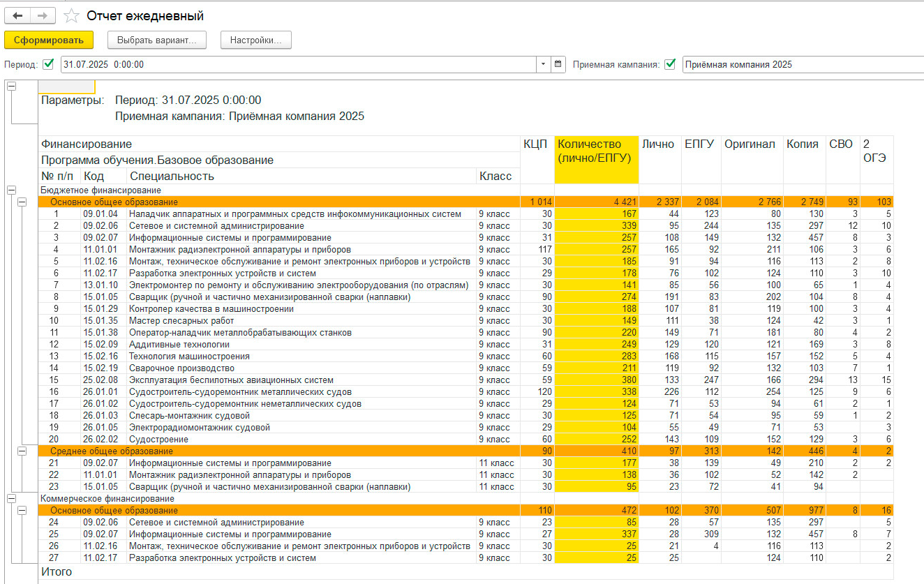924x584 pixels.
Task: Toggle the Приемная кампания checkbox
Action: (x=670, y=64)
